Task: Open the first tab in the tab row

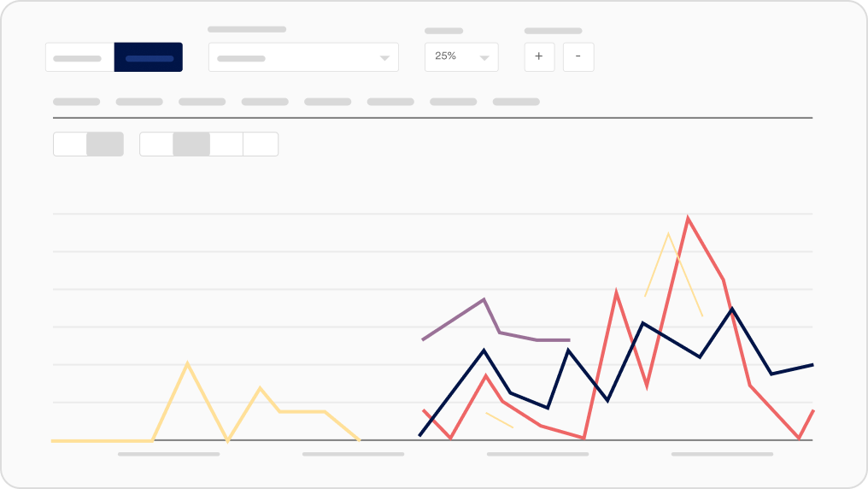Action: [x=76, y=102]
